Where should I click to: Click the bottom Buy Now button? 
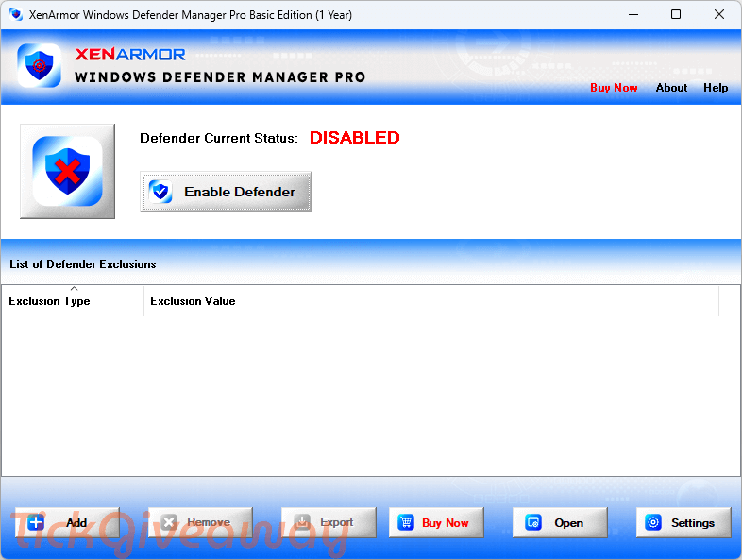[436, 522]
